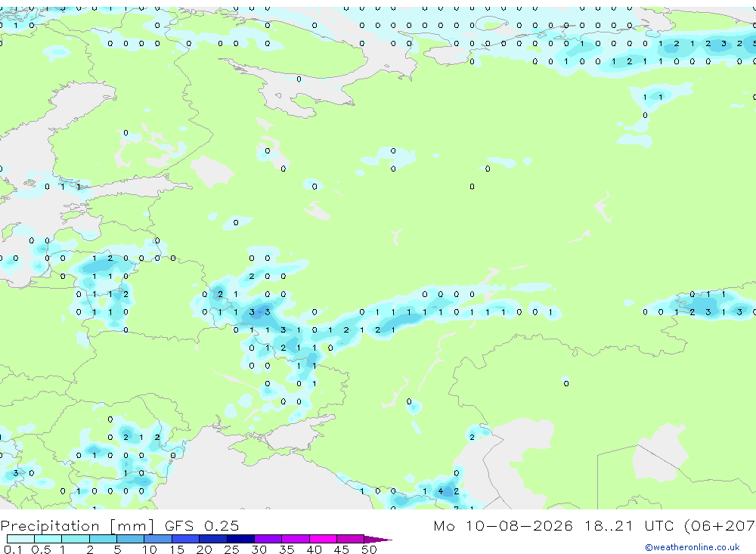Viewport: 756px width, 554px height.
Task: Click the 45–50 mm legend color swatch
Action: tap(351, 539)
